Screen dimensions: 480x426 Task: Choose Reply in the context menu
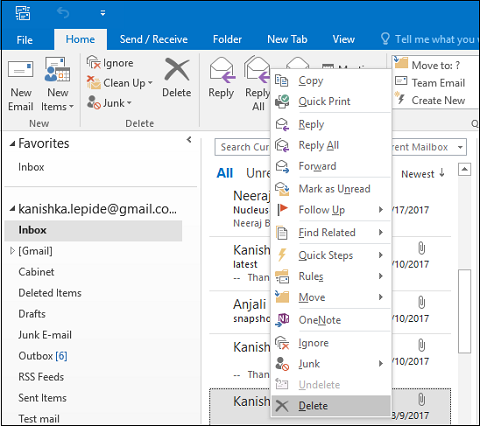tap(331, 124)
